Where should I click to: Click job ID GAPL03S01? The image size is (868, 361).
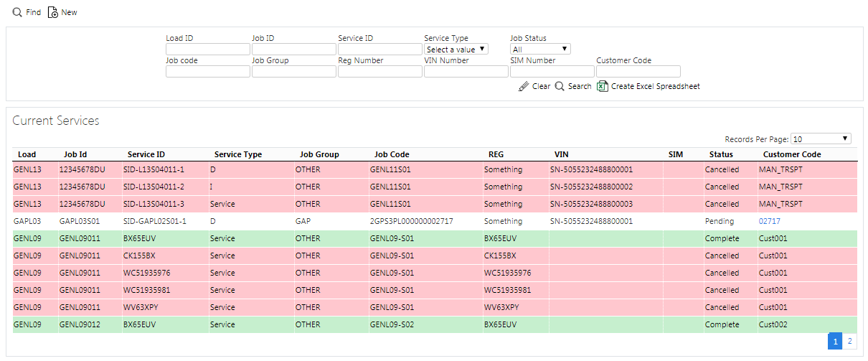(79, 221)
